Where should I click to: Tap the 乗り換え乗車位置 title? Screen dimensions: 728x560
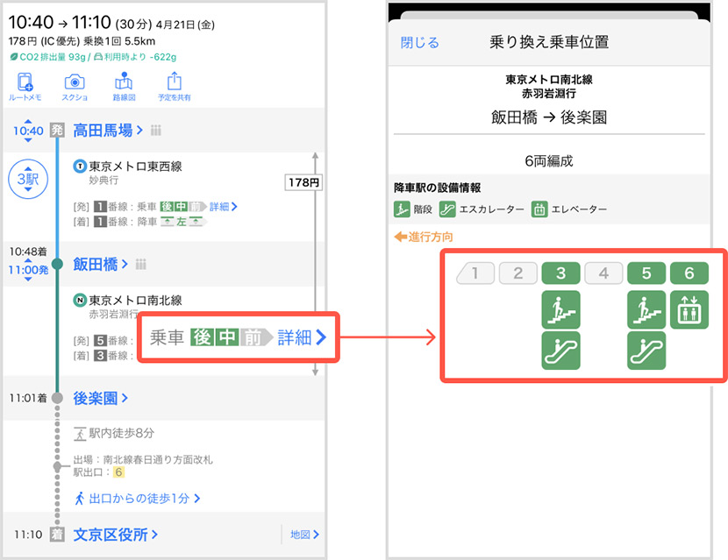tap(549, 42)
